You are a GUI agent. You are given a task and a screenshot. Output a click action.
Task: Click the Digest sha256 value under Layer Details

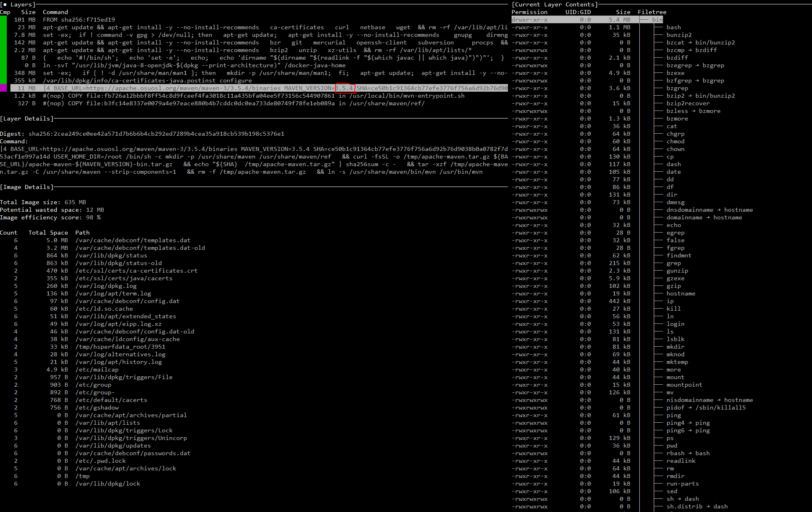(x=156, y=134)
